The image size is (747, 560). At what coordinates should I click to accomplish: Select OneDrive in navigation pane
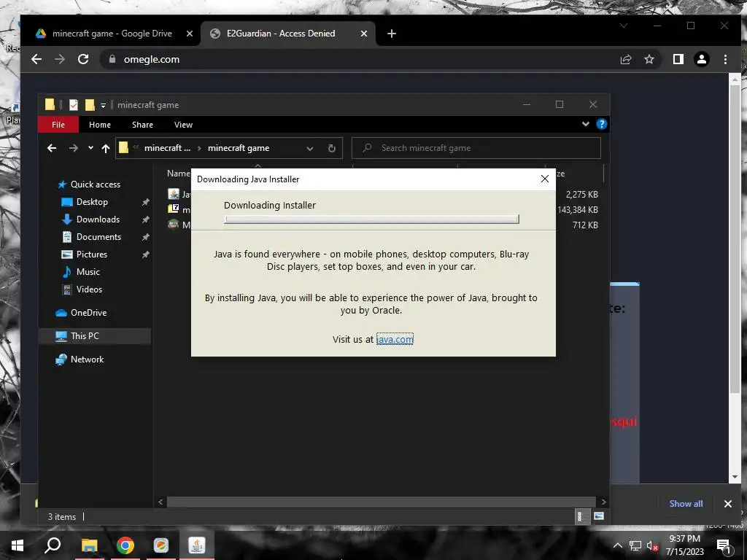click(88, 313)
